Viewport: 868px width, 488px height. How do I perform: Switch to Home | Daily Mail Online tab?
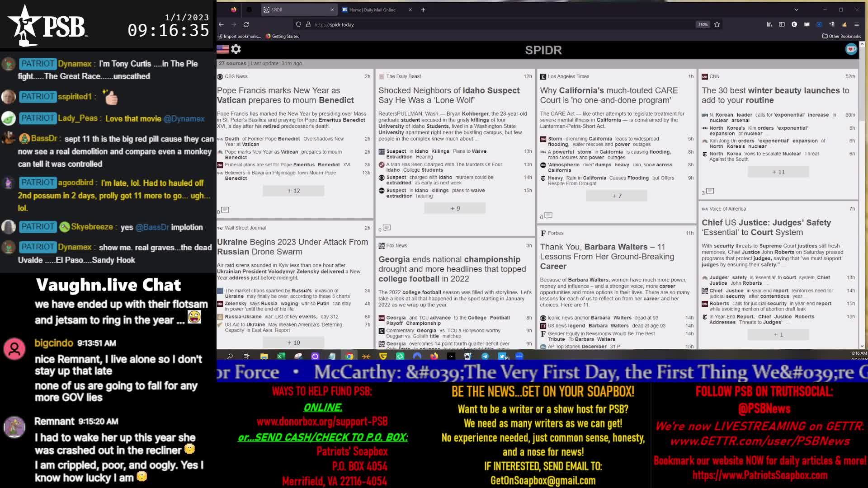372,9
